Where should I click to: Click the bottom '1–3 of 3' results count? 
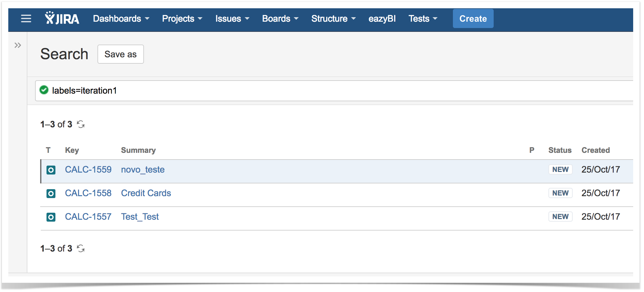click(x=56, y=248)
